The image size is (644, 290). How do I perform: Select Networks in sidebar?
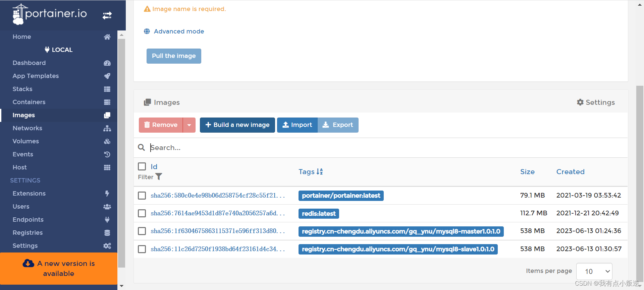click(28, 128)
